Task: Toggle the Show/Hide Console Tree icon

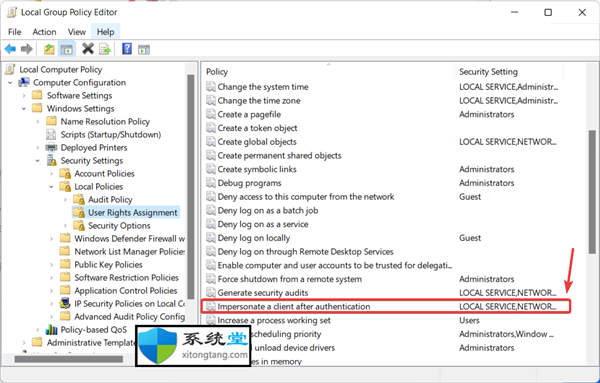Action: pos(67,49)
